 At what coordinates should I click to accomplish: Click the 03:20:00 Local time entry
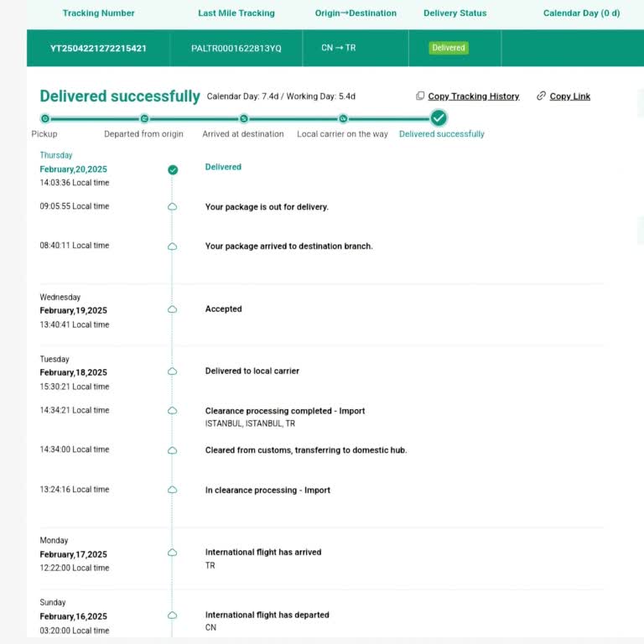click(75, 631)
